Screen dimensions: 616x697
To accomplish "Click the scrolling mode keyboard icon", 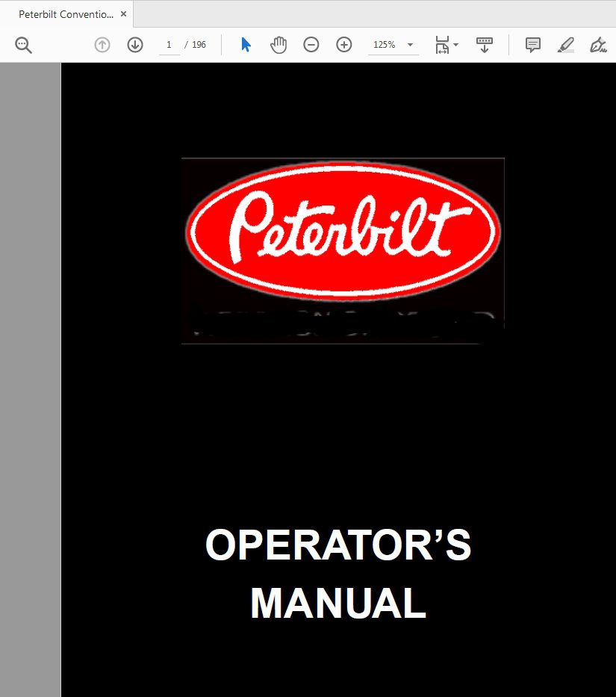I will [x=485, y=45].
